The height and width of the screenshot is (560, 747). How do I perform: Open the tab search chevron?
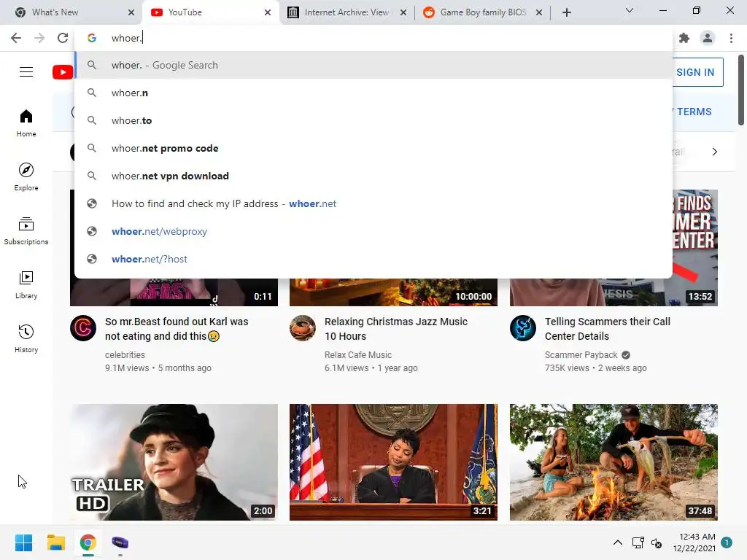(630, 10)
